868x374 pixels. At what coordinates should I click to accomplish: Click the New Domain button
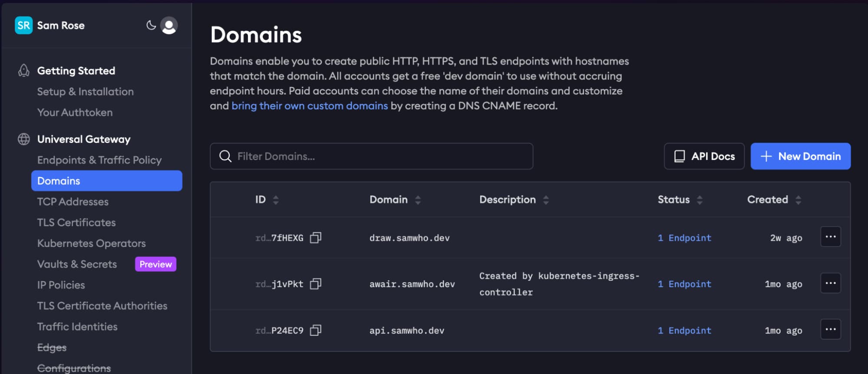[x=800, y=156]
